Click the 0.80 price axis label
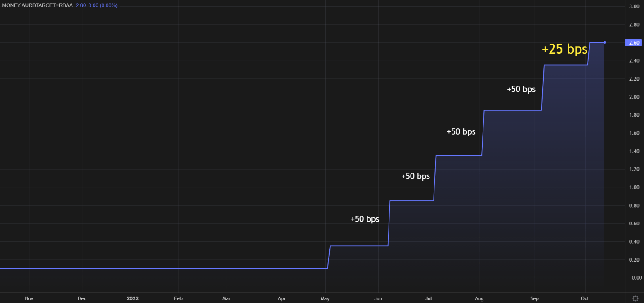Viewport: 644px width, 303px height. [634, 206]
